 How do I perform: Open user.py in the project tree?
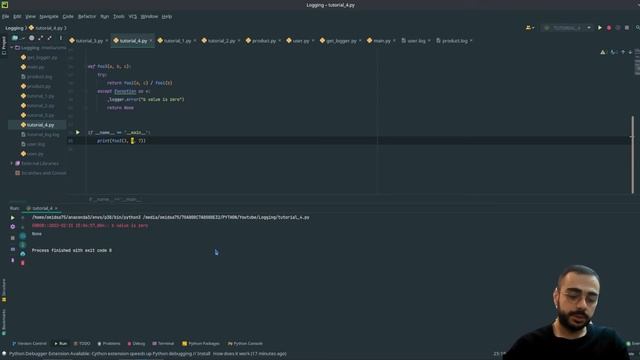point(32,154)
